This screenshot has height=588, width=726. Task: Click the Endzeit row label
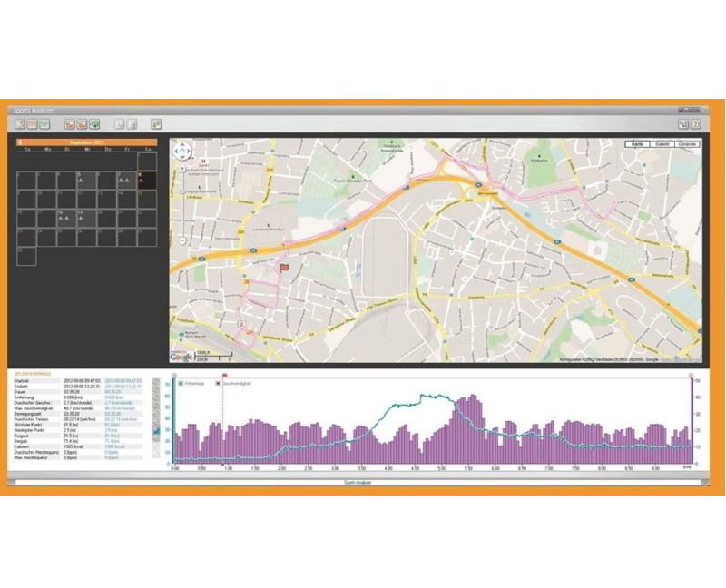[21, 387]
